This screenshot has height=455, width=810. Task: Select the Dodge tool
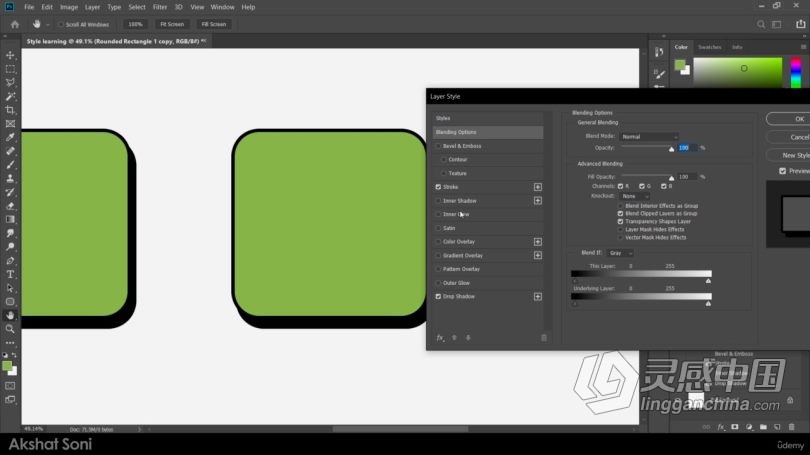click(10, 247)
